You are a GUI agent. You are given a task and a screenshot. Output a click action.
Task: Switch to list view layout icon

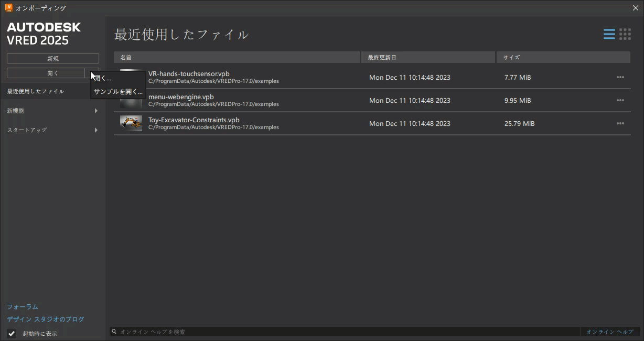(x=609, y=34)
